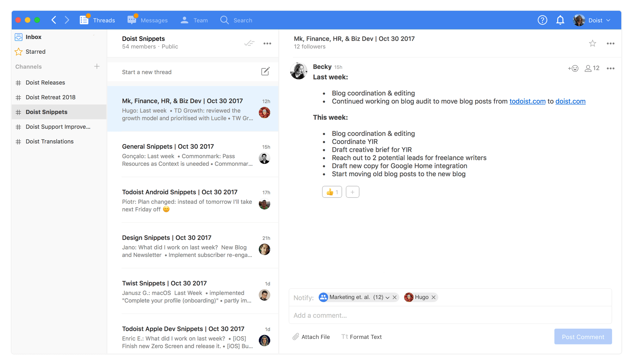The width and height of the screenshot is (633, 364).
Task: Open the help question mark icon
Action: click(542, 20)
